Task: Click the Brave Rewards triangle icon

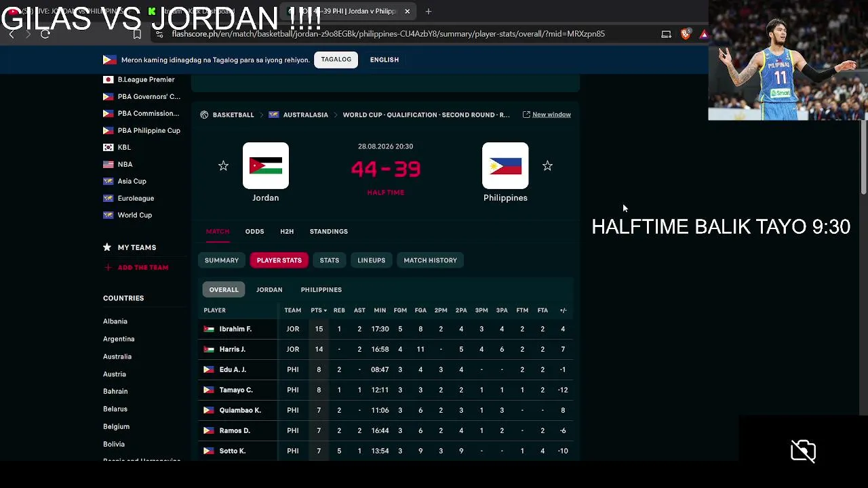Action: (x=704, y=34)
